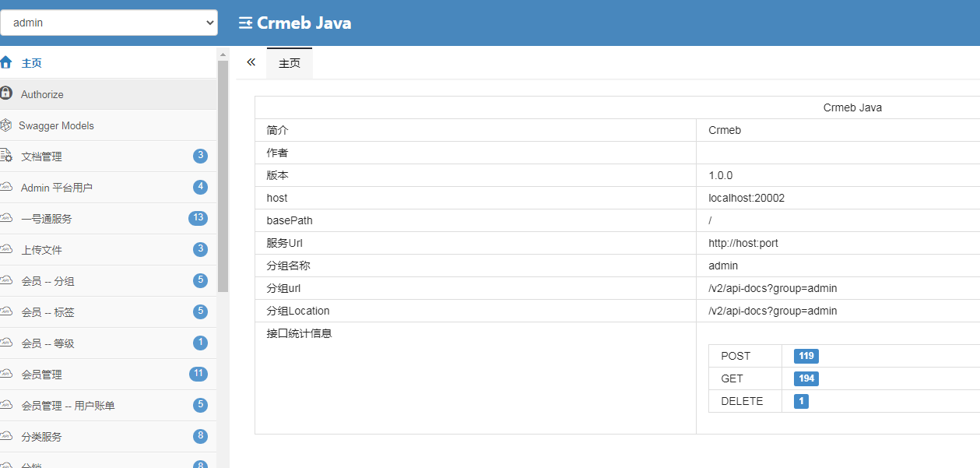Click the sidebar scrollbar thumb

click(x=223, y=176)
